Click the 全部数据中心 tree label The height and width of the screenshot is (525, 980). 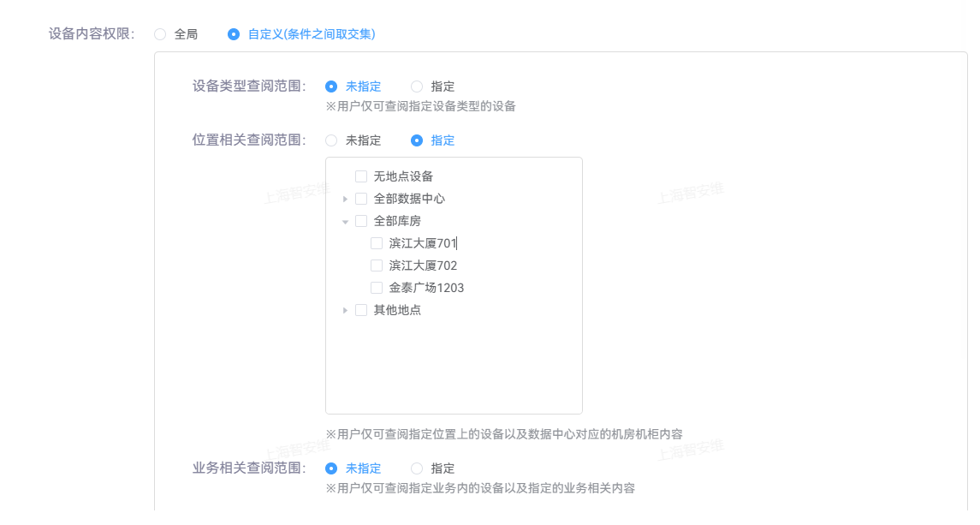click(x=409, y=199)
